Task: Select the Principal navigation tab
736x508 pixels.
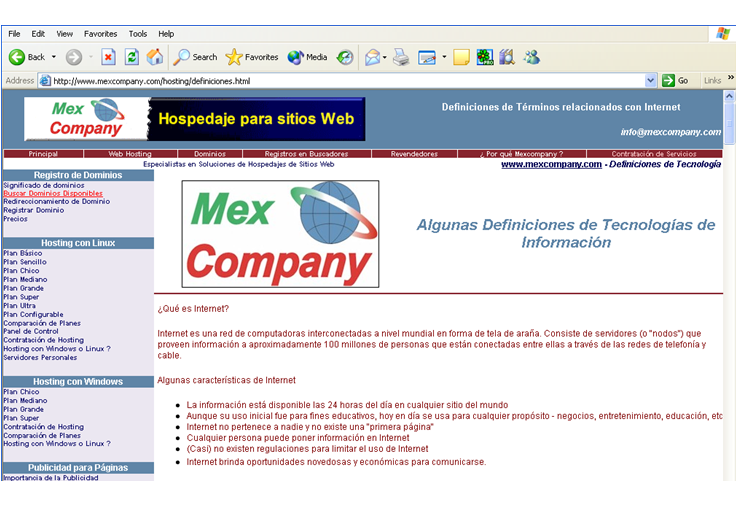Action: pos(43,154)
